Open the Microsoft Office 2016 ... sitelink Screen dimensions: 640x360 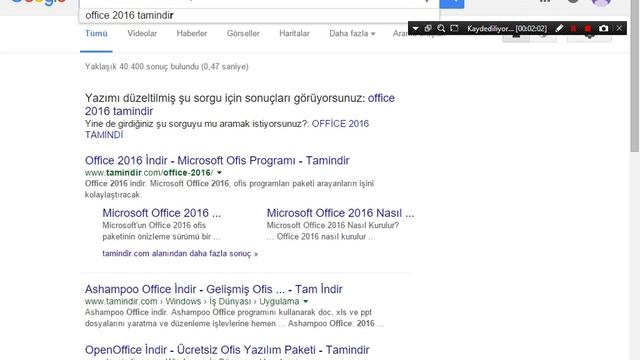(162, 213)
